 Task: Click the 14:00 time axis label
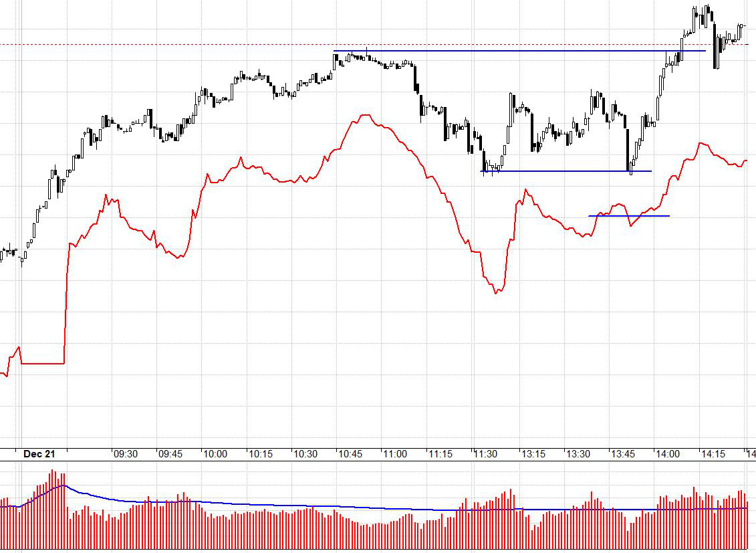pyautogui.click(x=668, y=454)
